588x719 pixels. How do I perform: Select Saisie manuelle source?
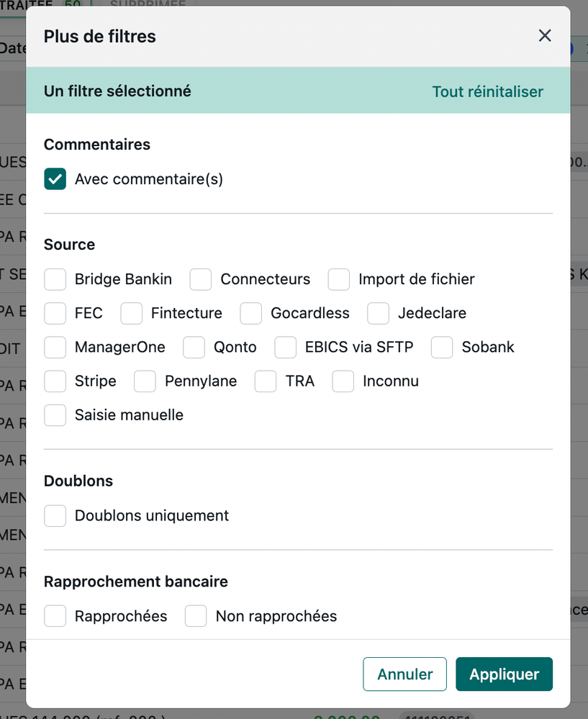click(55, 415)
